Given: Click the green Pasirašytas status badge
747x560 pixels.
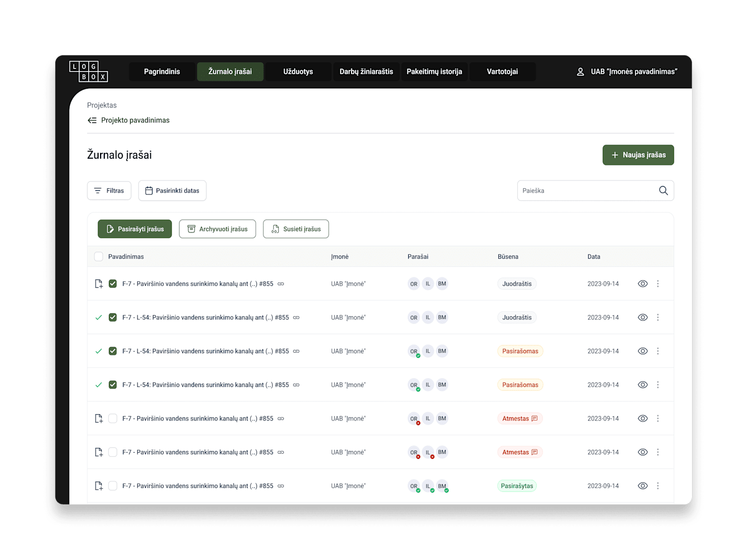Looking at the screenshot, I should [517, 486].
